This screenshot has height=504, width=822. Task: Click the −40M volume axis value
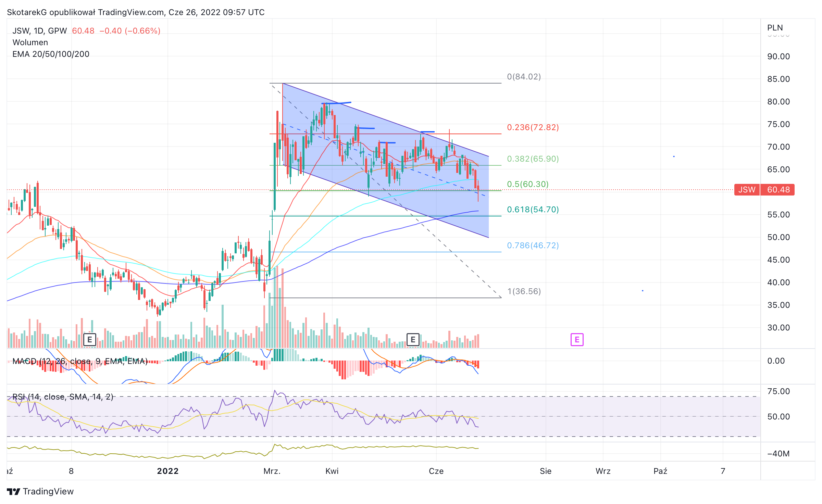[x=778, y=454]
